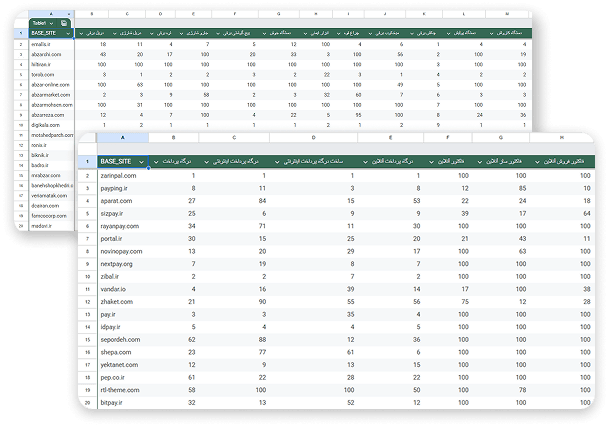Open column C filter arrow in back sheet

[x=115, y=34]
